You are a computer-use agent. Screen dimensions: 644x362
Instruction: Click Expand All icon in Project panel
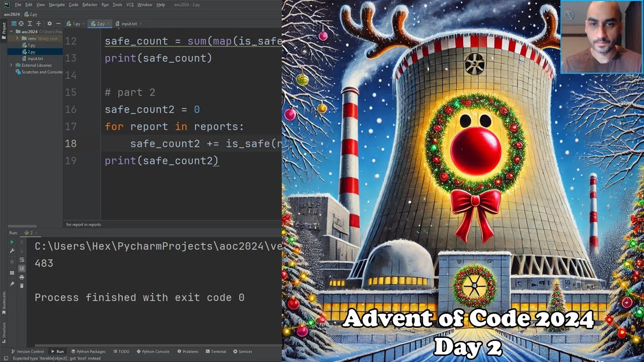click(x=30, y=24)
